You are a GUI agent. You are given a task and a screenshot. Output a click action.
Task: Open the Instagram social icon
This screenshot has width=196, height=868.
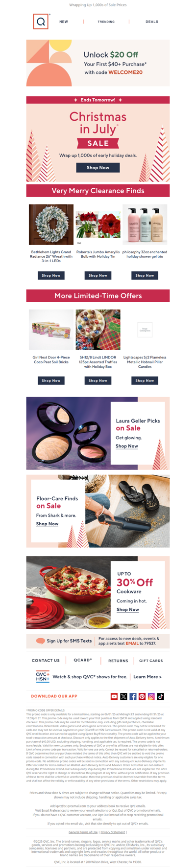pyautogui.click(x=151, y=696)
